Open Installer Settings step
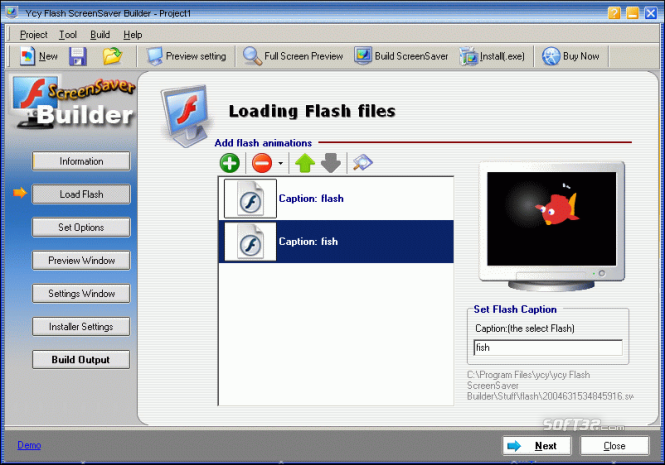The height and width of the screenshot is (465, 665). (x=81, y=327)
